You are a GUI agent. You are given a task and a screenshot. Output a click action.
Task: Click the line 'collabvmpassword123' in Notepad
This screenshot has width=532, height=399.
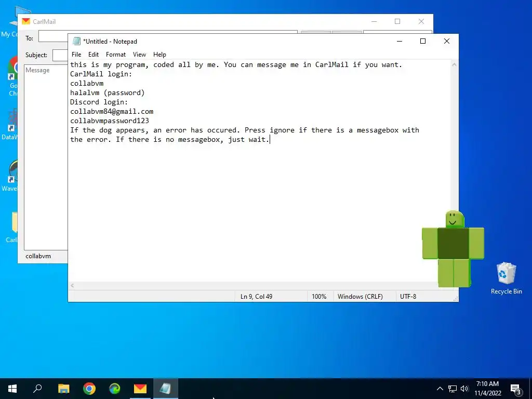110,121
